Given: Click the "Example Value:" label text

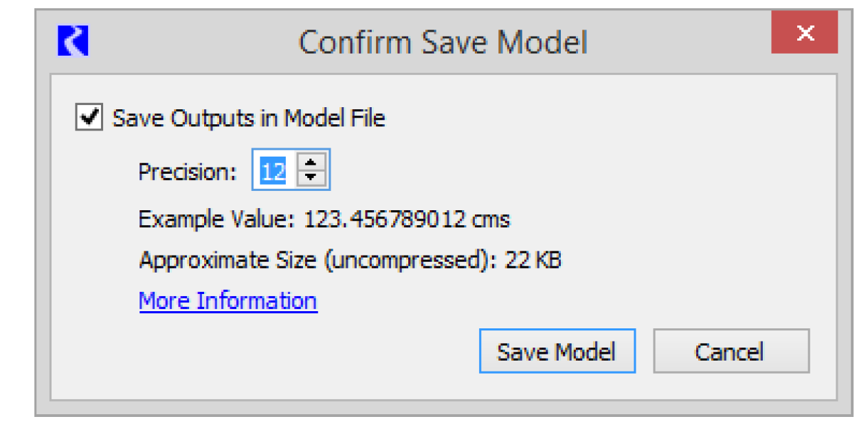Looking at the screenshot, I should point(216,220).
